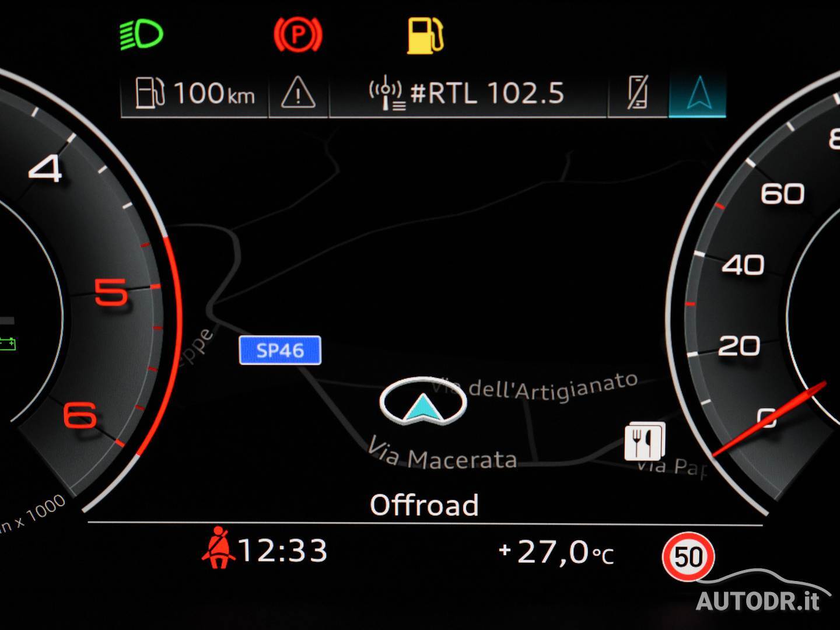Click the SP46 road sign on map
Image resolution: width=840 pixels, height=630 pixels.
click(x=280, y=350)
